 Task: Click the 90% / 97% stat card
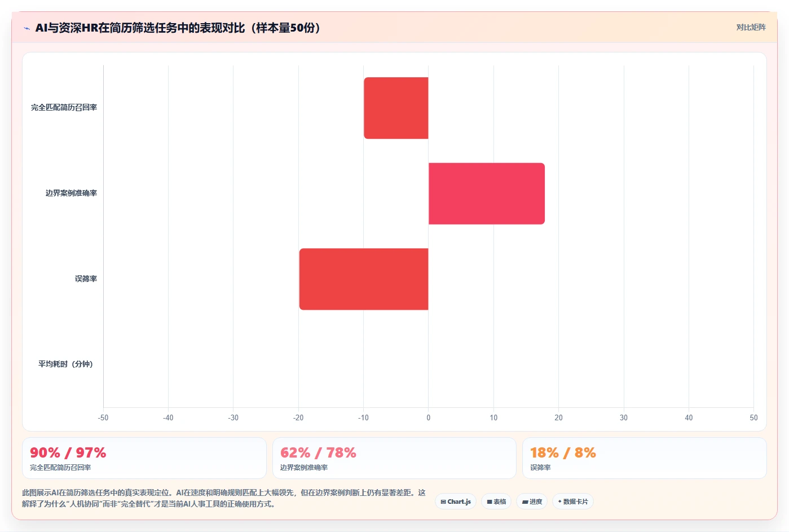click(x=144, y=458)
